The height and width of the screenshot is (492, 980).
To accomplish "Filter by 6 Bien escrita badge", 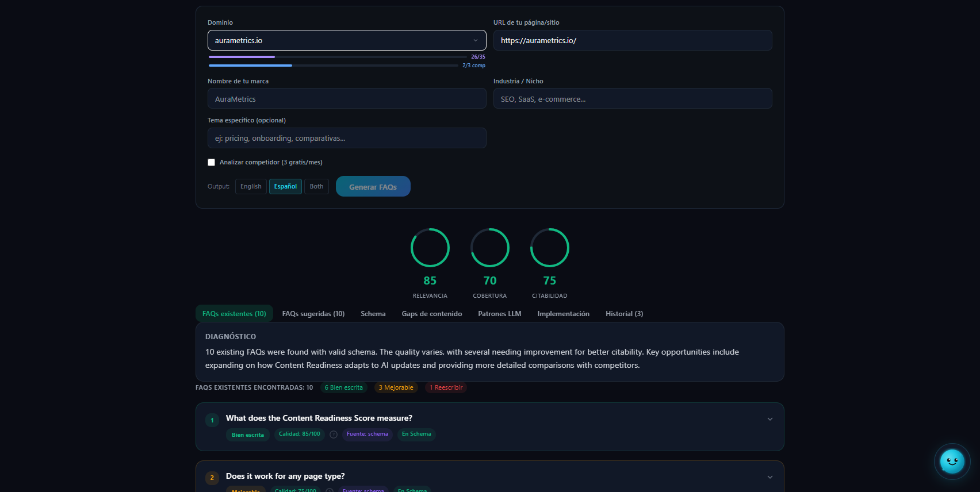I will tap(344, 387).
